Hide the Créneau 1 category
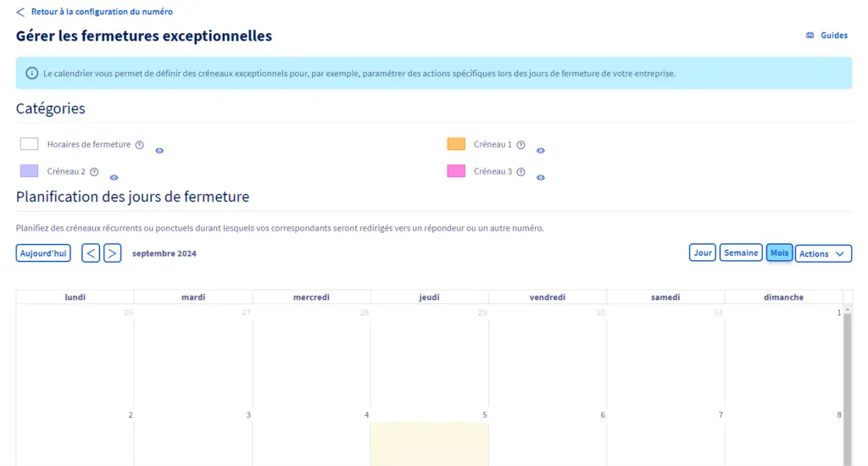The image size is (868, 466). point(541,151)
